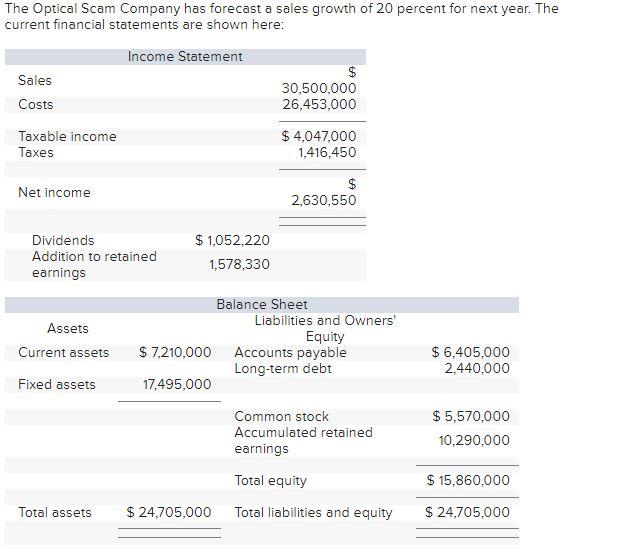Click the Costs amount 26,453,000
Viewport: 624px width, 548px height.
click(319, 104)
